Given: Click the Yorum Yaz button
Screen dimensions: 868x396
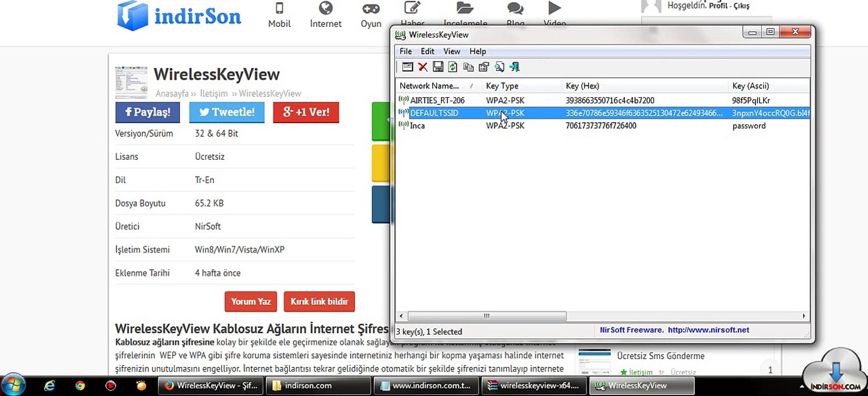Looking at the screenshot, I should coord(251,301).
